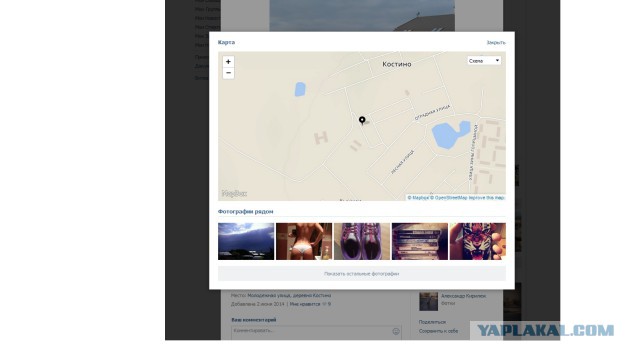Open the tiger print nearby photo
640x360 pixels.
[x=478, y=241]
